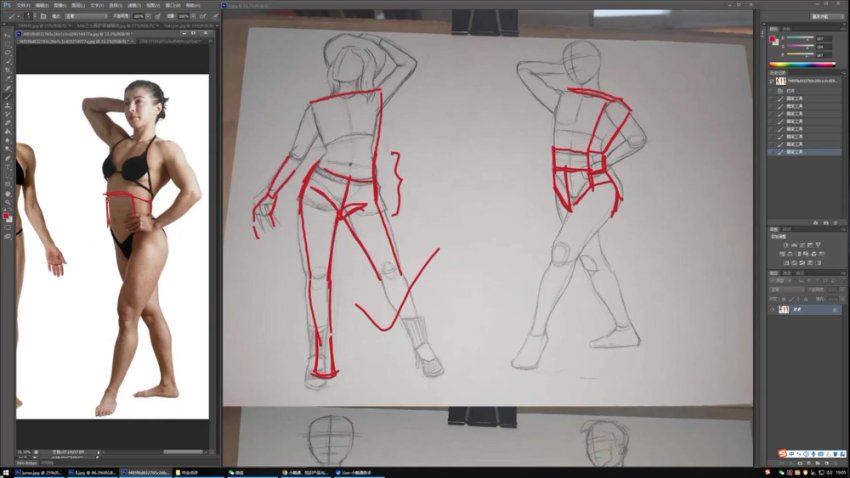The width and height of the screenshot is (850, 478).
Task: Open the 图像 (Image) menu
Action: point(60,5)
